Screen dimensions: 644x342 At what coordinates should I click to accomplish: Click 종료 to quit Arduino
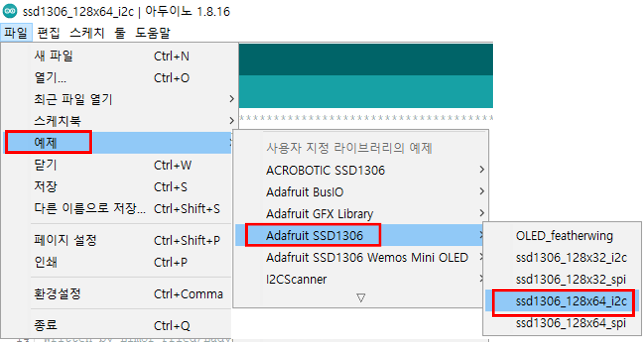(46, 325)
